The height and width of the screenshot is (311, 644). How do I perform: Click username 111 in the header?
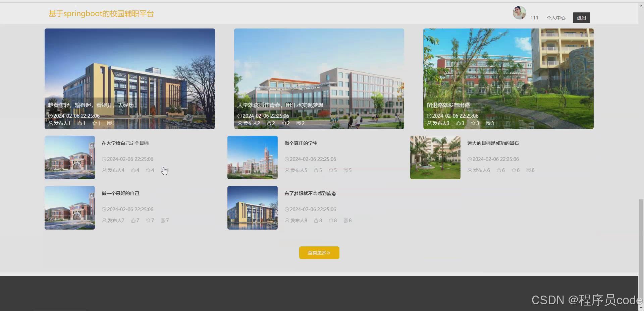click(x=534, y=18)
